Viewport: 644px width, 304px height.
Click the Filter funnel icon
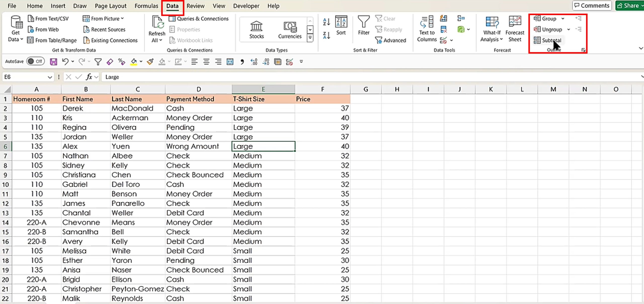coord(364,22)
